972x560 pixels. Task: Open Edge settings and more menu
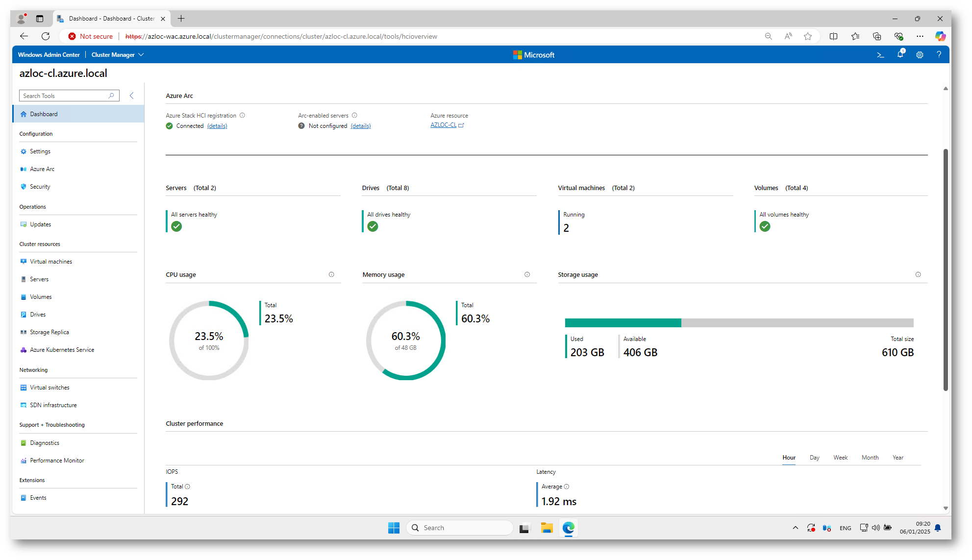point(920,36)
